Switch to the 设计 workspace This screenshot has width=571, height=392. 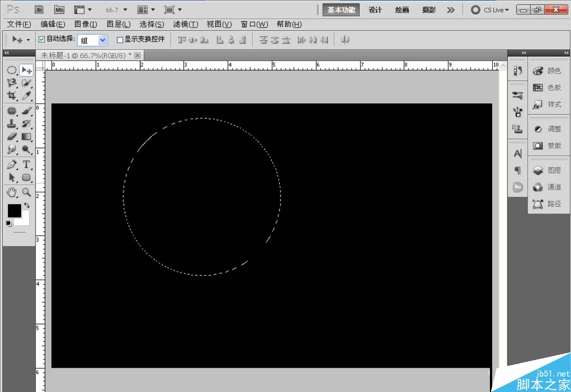point(375,10)
